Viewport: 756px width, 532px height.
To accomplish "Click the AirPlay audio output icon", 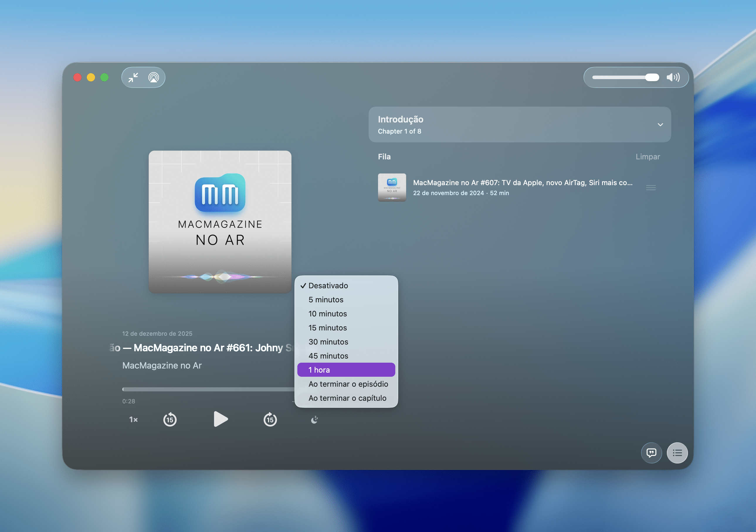I will tap(153, 77).
